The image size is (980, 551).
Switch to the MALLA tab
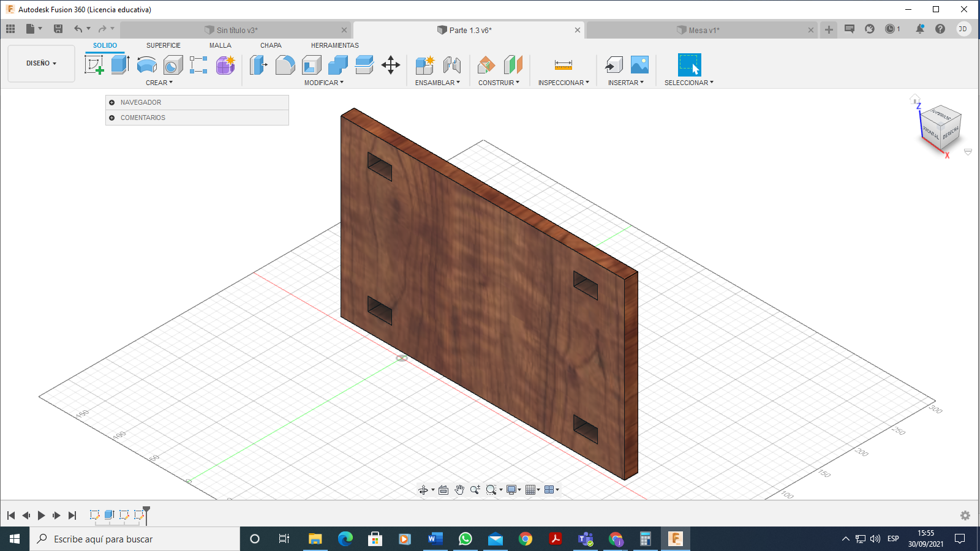pyautogui.click(x=221, y=45)
